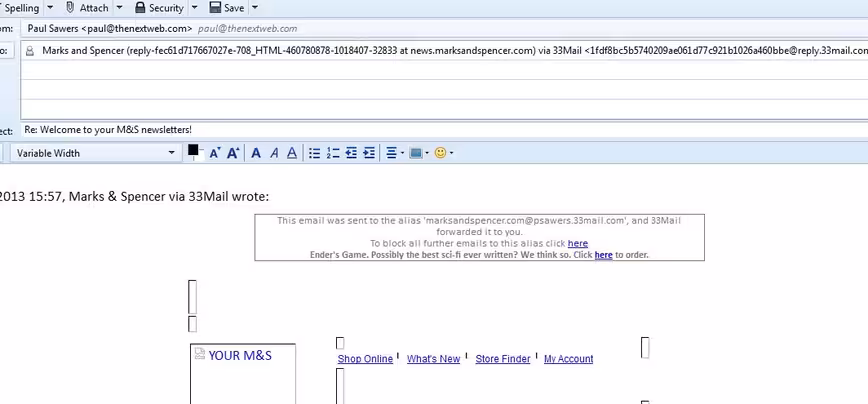The image size is (868, 404).
Task: Expand the Save dropdown arrow
Action: 255,8
